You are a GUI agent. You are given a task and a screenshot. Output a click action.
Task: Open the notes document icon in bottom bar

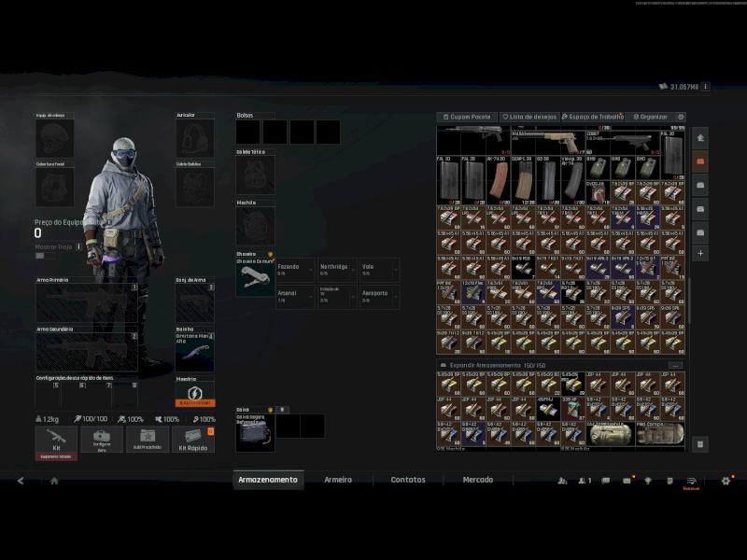point(669,481)
